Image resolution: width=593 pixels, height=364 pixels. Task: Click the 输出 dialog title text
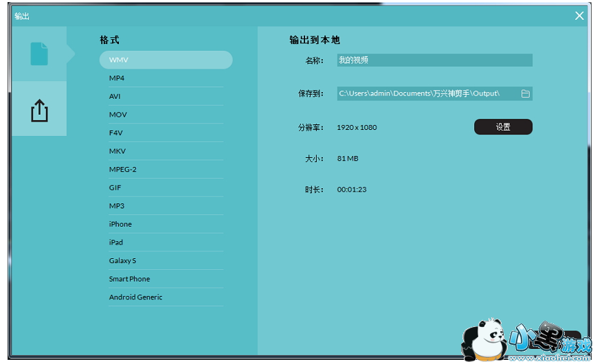tap(21, 16)
